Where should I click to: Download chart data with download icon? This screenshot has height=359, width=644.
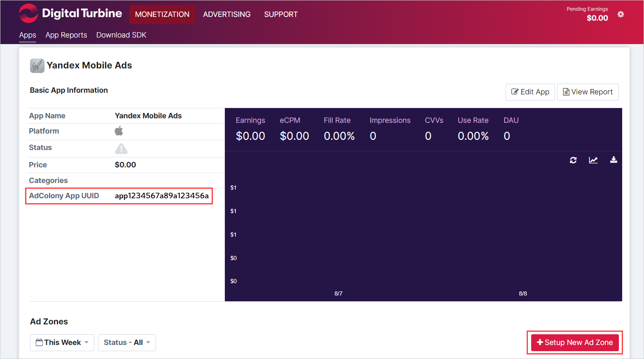pyautogui.click(x=613, y=160)
